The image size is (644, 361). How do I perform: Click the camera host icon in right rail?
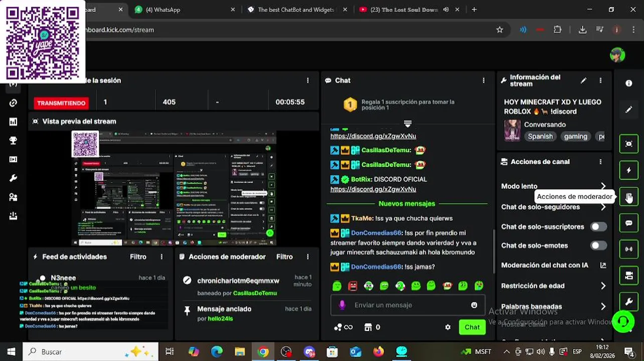[x=629, y=275]
